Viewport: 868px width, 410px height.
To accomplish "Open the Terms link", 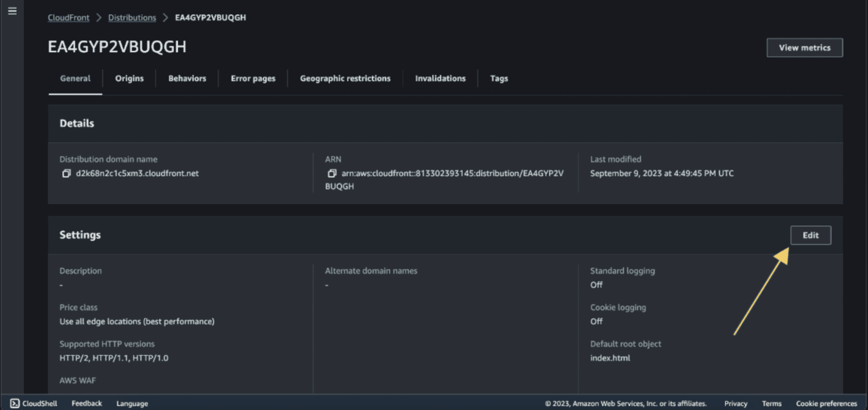I will tap(771, 403).
